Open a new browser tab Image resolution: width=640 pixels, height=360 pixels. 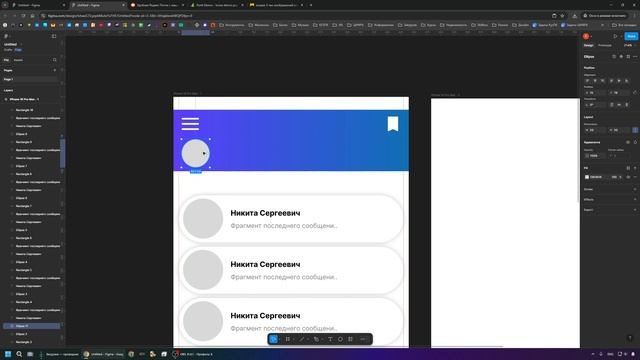pyautogui.click(x=311, y=5)
